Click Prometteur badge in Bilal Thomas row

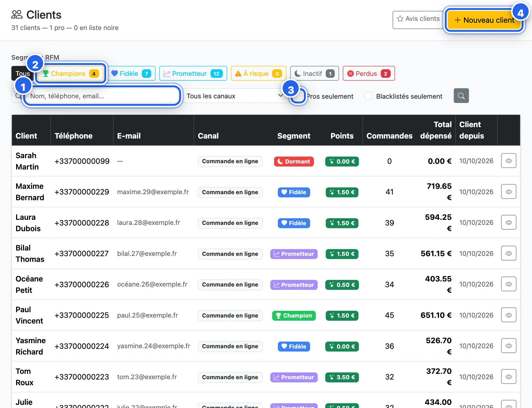[x=294, y=254]
